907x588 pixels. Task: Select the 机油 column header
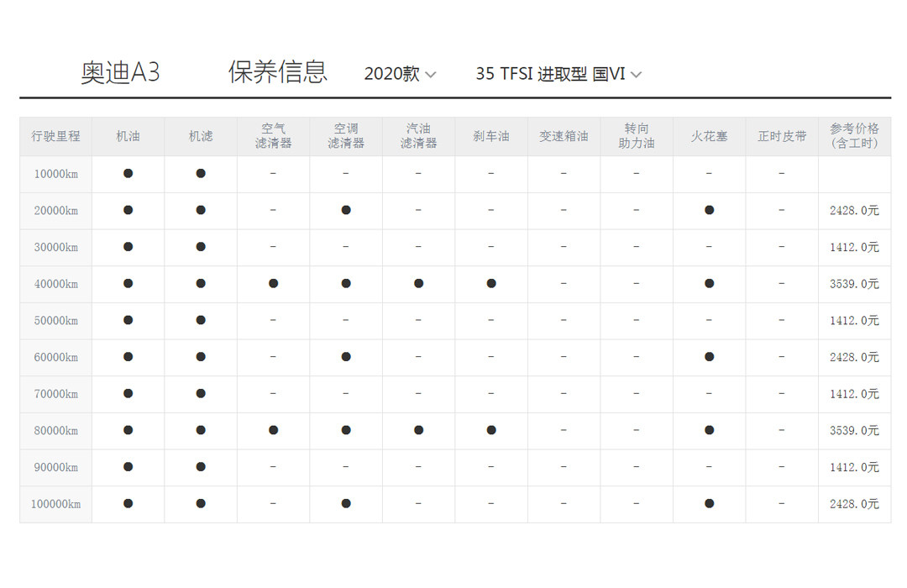tap(128, 136)
